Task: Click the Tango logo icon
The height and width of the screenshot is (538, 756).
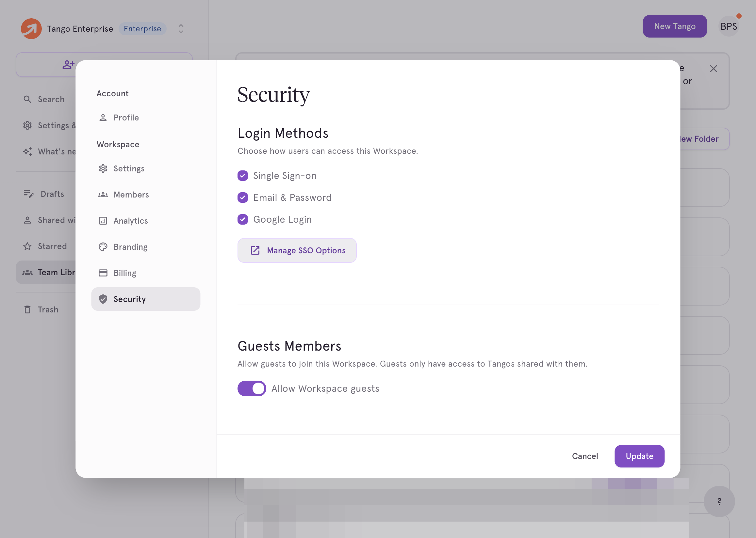Action: tap(31, 29)
